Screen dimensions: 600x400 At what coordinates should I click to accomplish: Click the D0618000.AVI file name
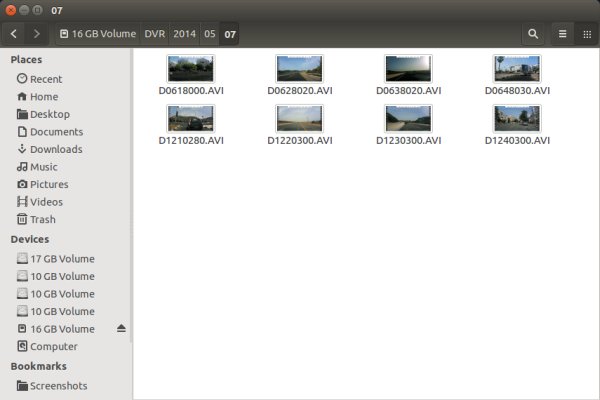(x=191, y=91)
